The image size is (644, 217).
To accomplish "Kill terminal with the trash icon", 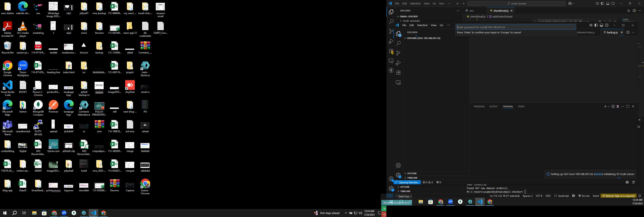I will pos(618,106).
